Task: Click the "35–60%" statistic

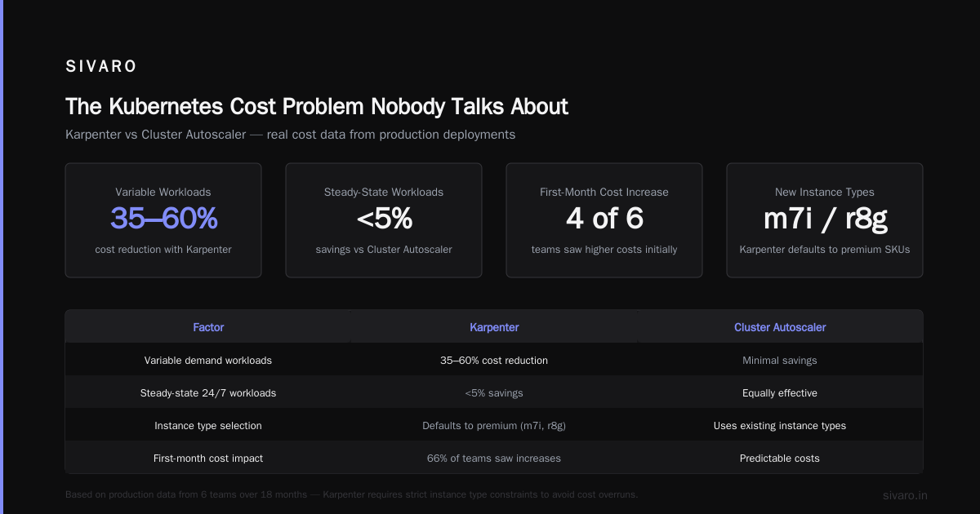Action: pos(163,219)
